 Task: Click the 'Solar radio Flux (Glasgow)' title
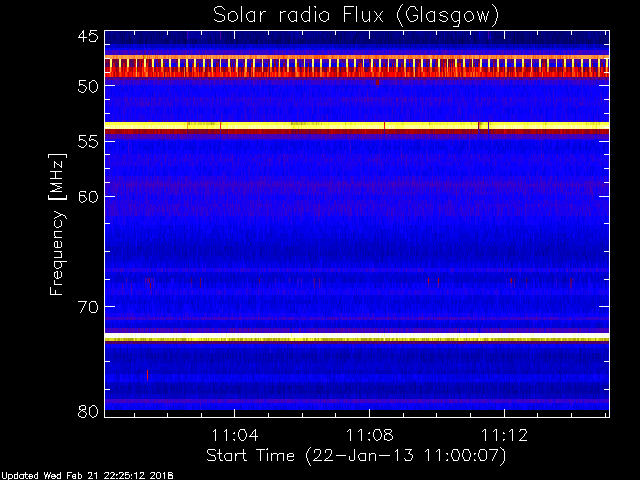(356, 16)
